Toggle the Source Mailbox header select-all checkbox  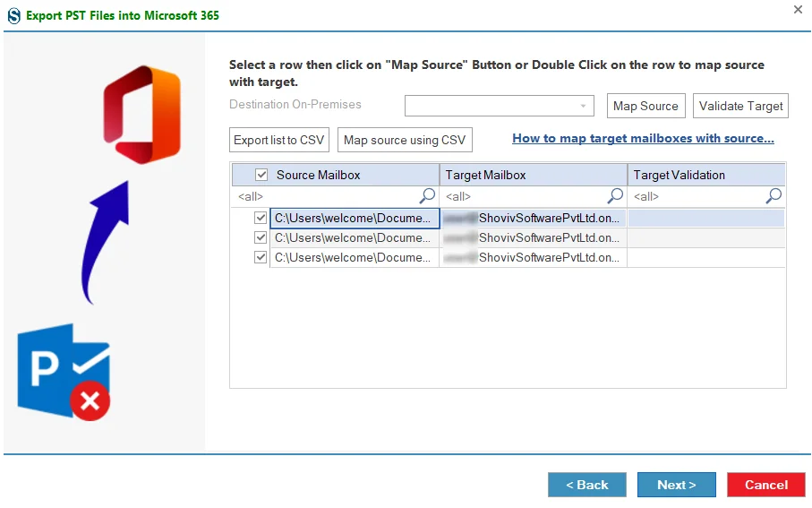click(x=261, y=175)
